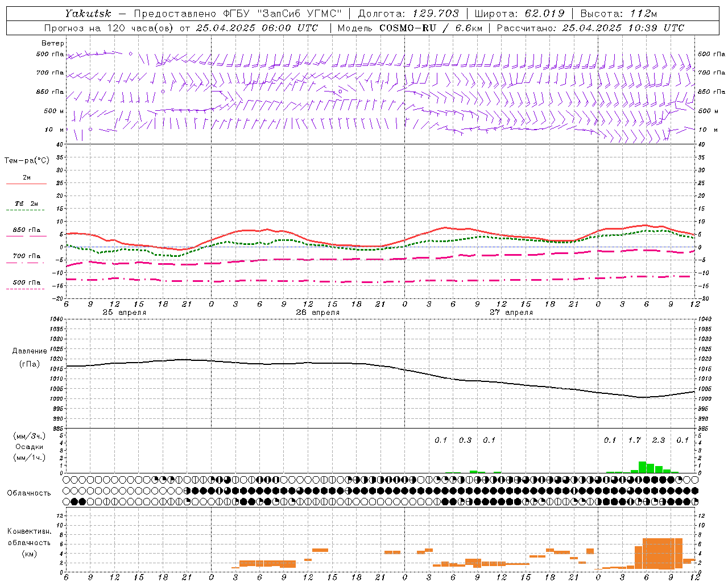Click the Осадки panel label
Screen dimensions: 728x582
coord(30,447)
